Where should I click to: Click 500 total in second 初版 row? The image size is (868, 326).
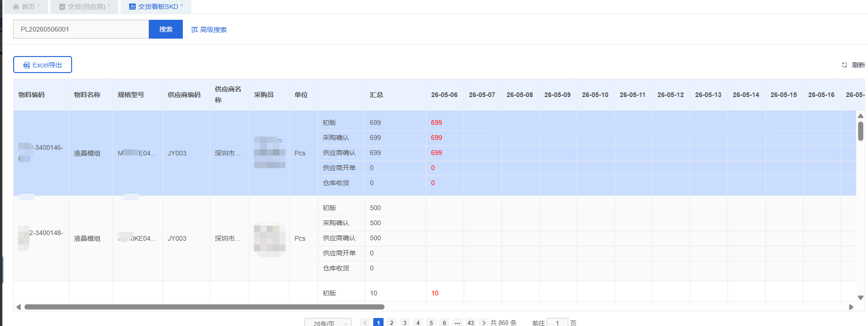pyautogui.click(x=376, y=208)
